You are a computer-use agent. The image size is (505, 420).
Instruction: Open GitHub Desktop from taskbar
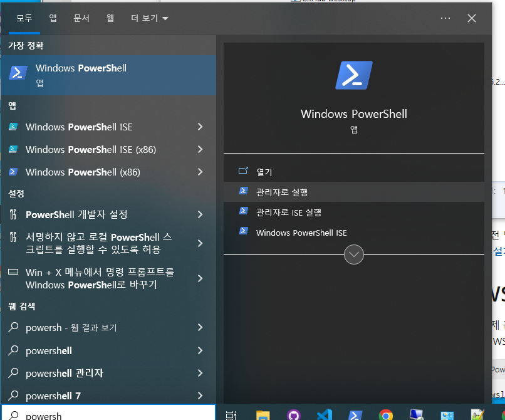(293, 415)
